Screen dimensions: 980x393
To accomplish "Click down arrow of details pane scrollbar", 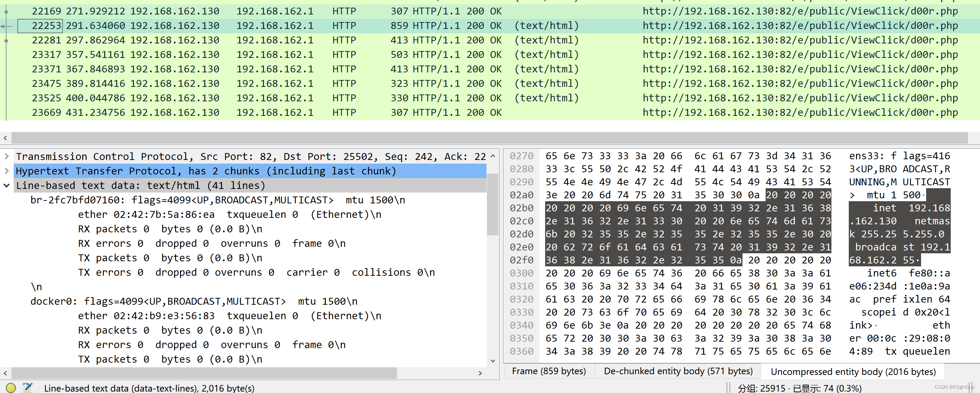I will tap(493, 361).
